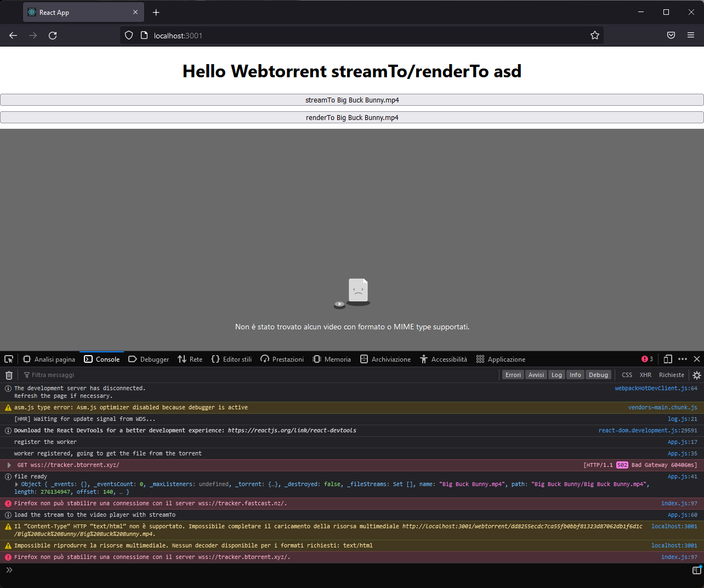Viewport: 704px width, 588px height.
Task: Open the App.js:60 source link
Action: 680,515
